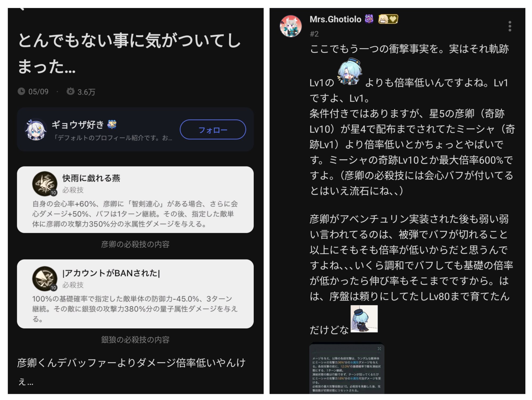The image size is (532, 400).
Task: Open the Misha sticker image after だけどな
Action: [364, 319]
